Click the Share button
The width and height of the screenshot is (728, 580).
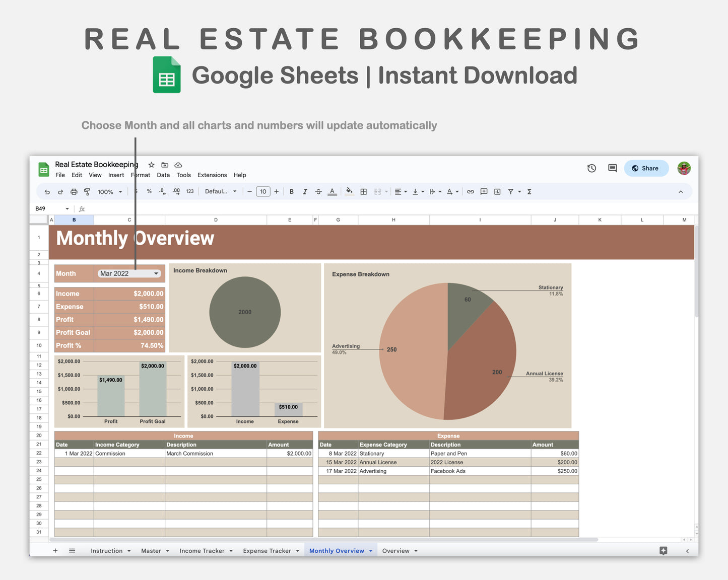click(646, 168)
